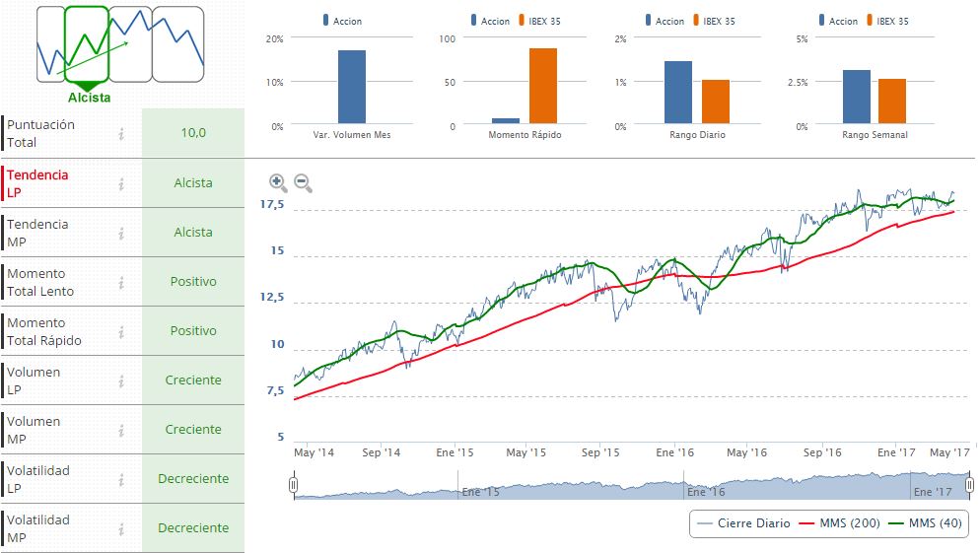Open info icon for Tendencia MP
This screenshot has height=553, width=980.
pos(121,233)
